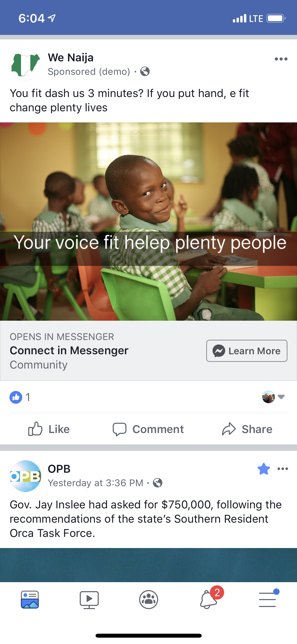The width and height of the screenshot is (297, 644).
Task: Open the OPB page name link
Action: click(x=59, y=469)
